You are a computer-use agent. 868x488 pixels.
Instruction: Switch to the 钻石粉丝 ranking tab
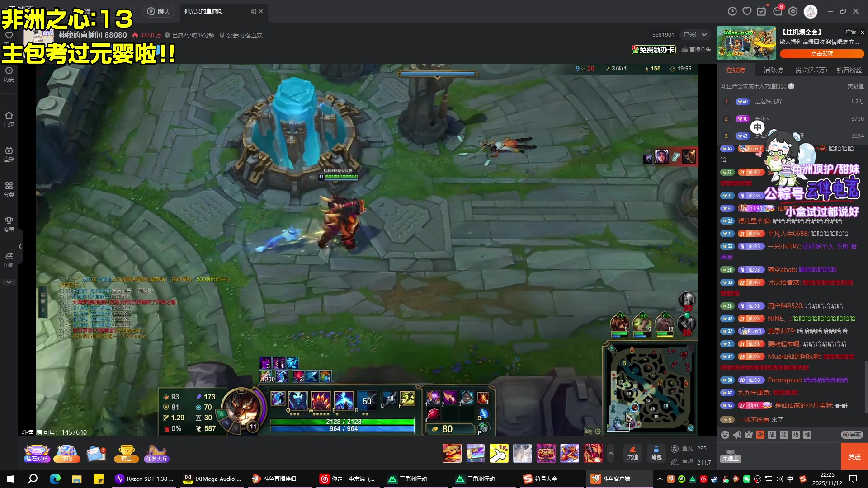point(849,70)
